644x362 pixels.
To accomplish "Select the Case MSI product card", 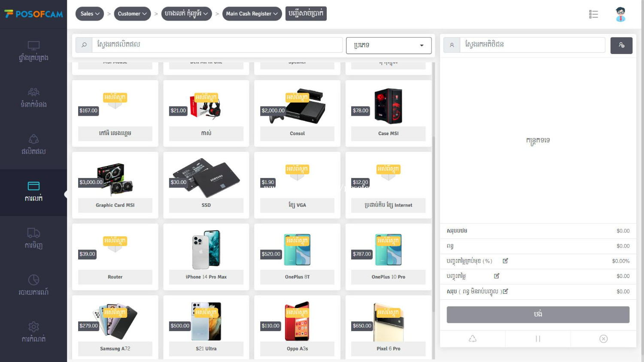I will pos(389,114).
